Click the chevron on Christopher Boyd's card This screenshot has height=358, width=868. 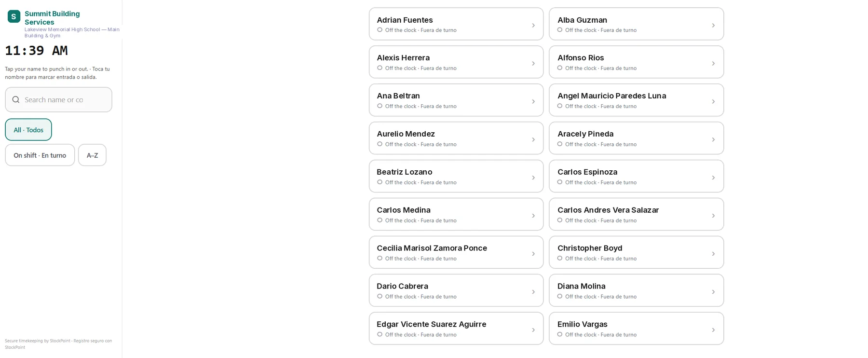pos(713,254)
